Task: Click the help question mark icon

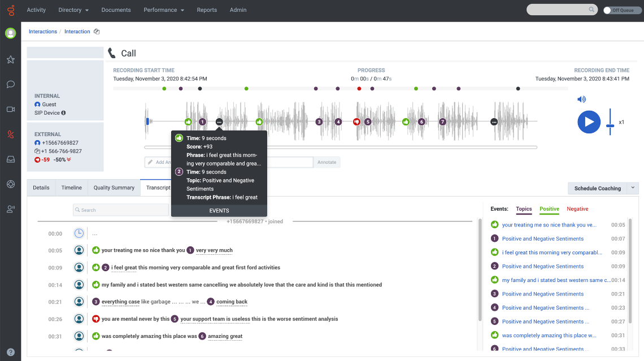Action: click(11, 352)
